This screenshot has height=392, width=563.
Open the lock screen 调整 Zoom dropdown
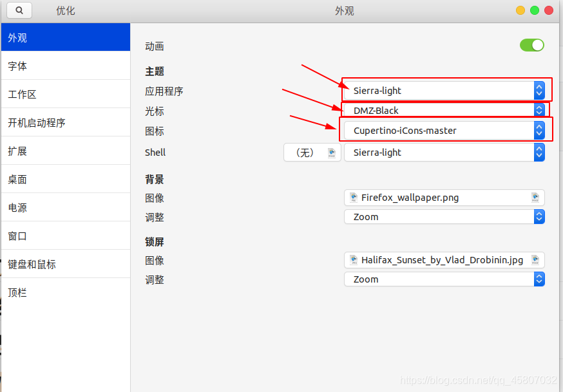[444, 279]
